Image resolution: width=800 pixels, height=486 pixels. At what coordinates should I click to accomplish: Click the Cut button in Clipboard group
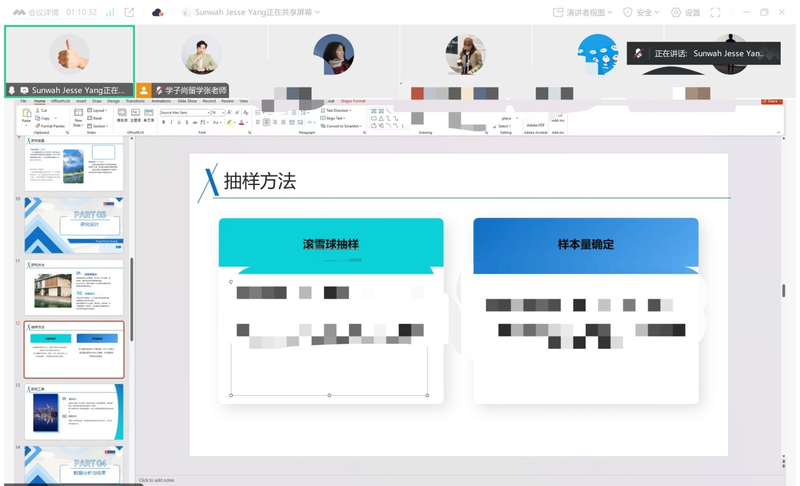(x=41, y=110)
